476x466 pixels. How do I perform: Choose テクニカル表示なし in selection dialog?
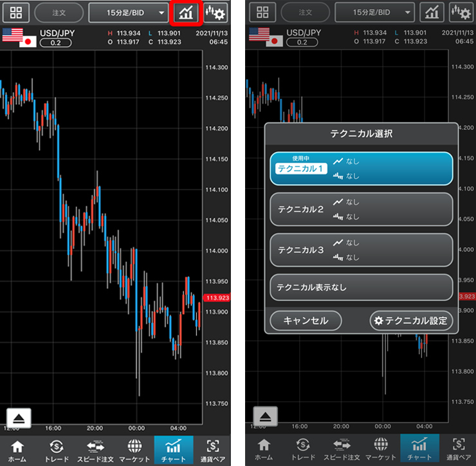pos(361,287)
